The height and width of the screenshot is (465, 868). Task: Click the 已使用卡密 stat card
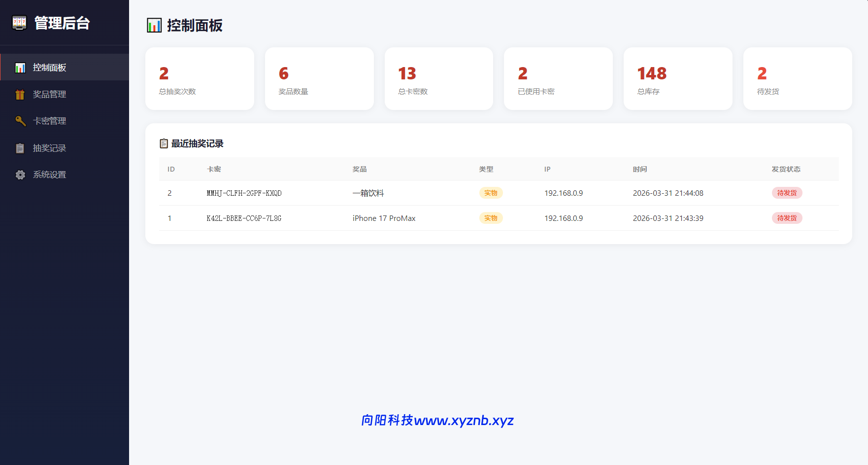click(x=558, y=78)
